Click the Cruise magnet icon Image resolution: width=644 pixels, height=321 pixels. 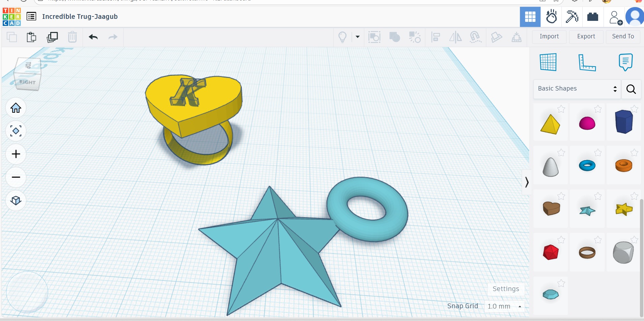(x=475, y=37)
